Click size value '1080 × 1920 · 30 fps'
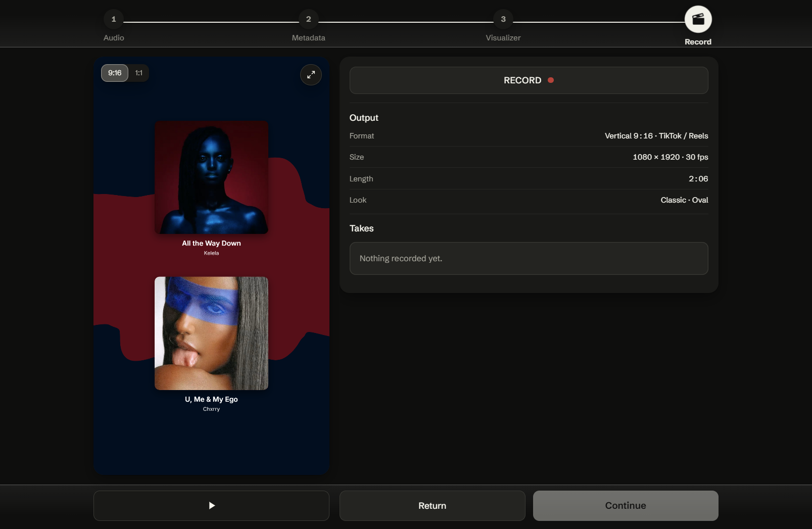 [670, 157]
